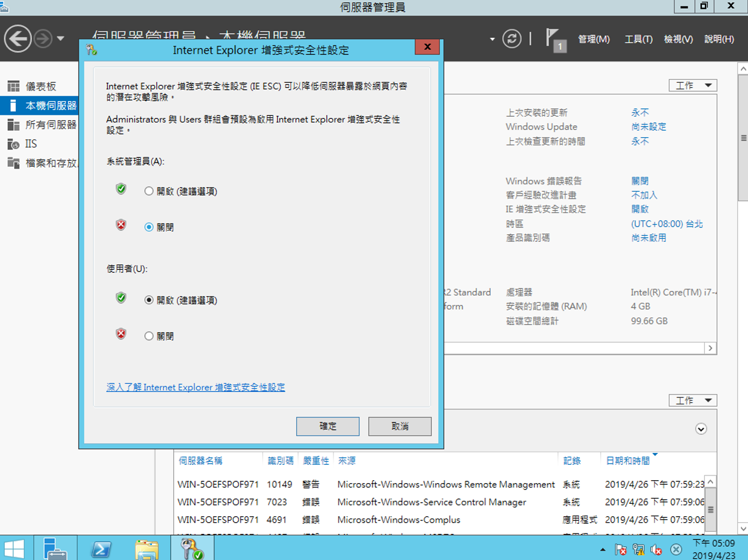Screen dimensions: 748x560
Task: Select 開啟 (建議選項) for 系統管理員
Action: point(181,192)
